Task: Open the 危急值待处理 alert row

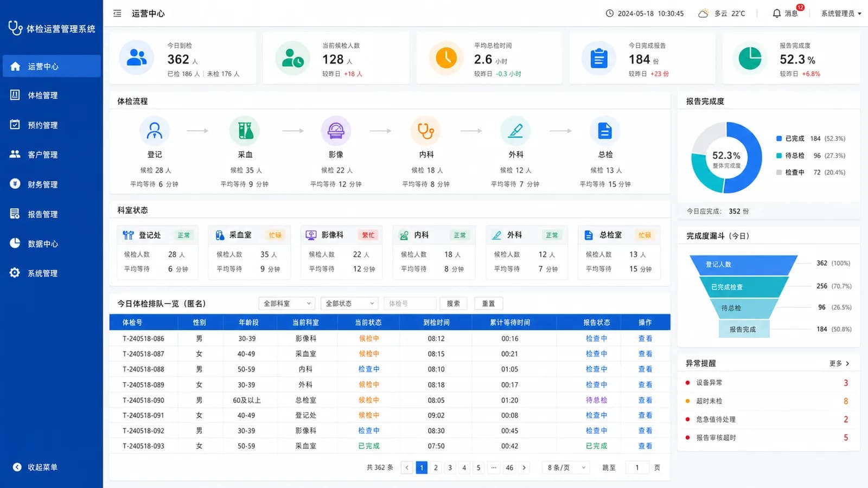Action: coord(768,420)
